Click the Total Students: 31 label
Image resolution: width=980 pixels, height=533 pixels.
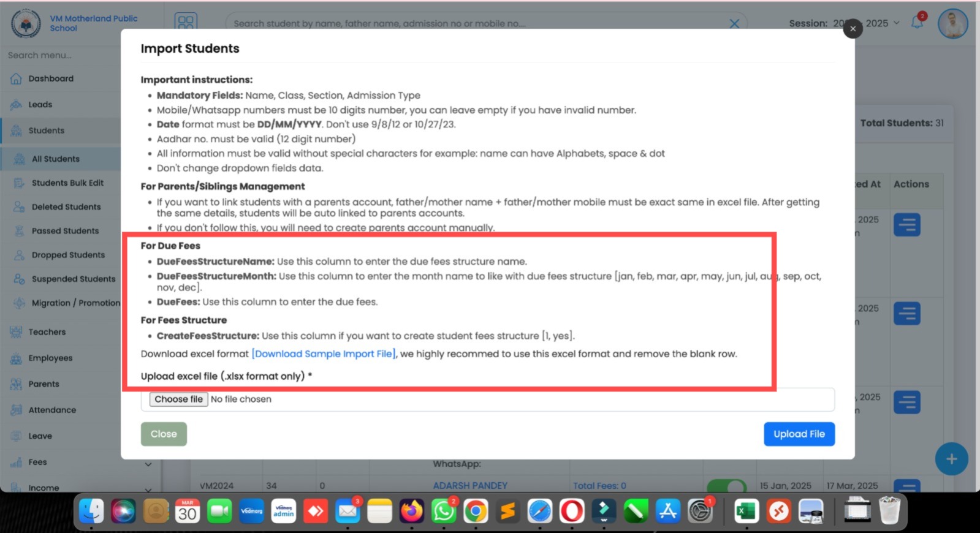(902, 123)
